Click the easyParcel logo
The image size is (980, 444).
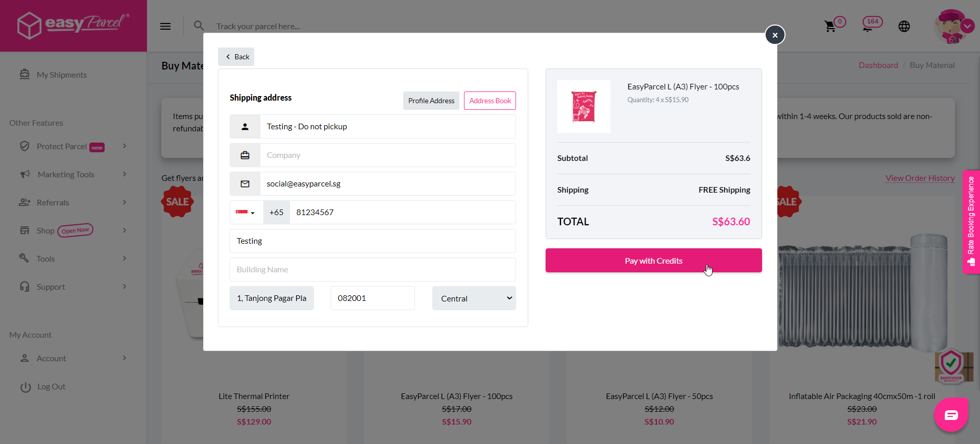[73, 25]
